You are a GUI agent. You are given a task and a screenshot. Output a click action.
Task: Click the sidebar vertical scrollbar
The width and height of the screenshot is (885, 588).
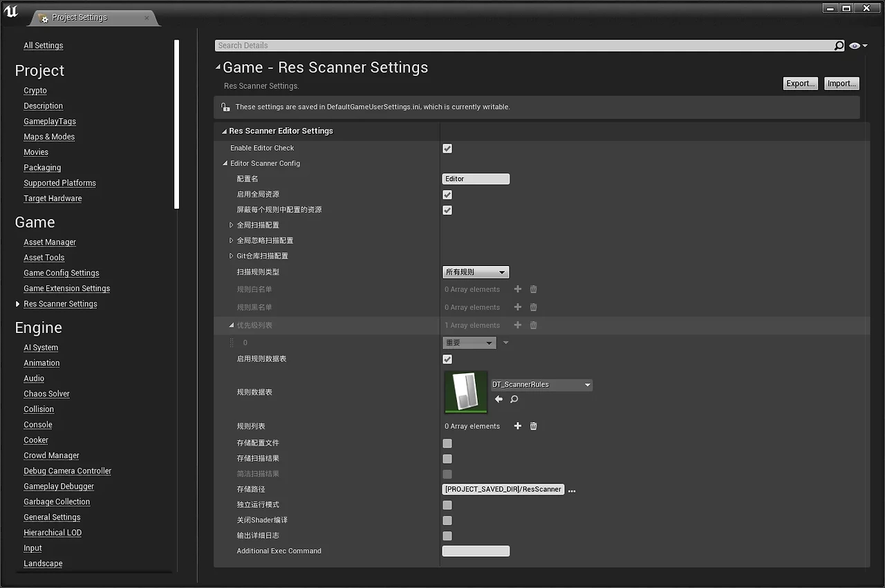pos(177,124)
